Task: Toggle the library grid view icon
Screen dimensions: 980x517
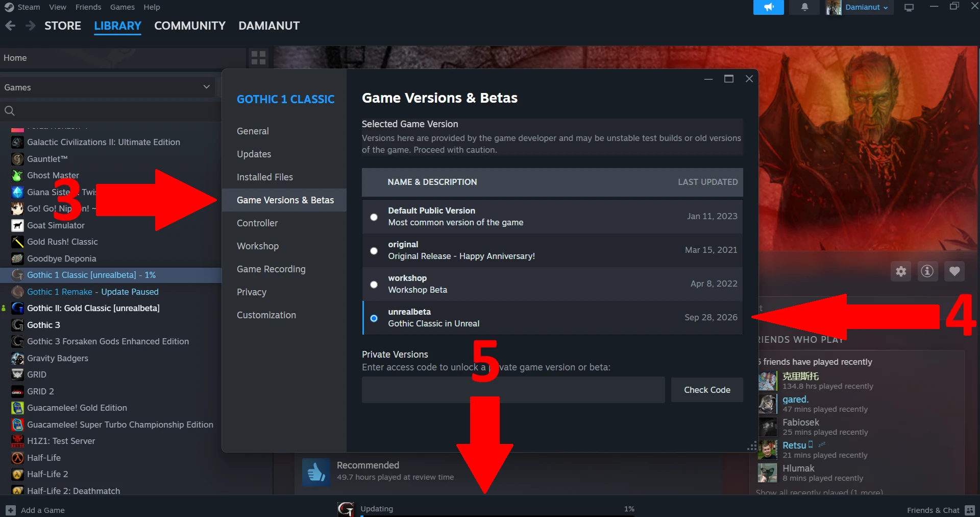Action: click(x=259, y=58)
